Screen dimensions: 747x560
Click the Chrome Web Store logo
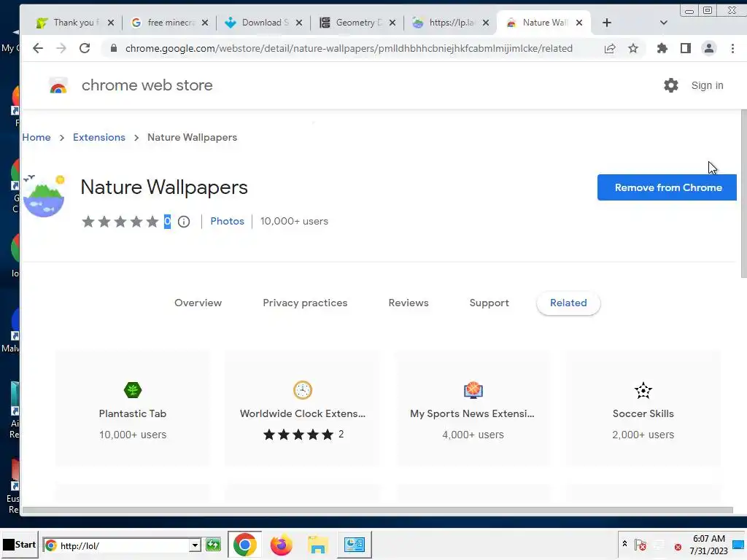coord(58,86)
